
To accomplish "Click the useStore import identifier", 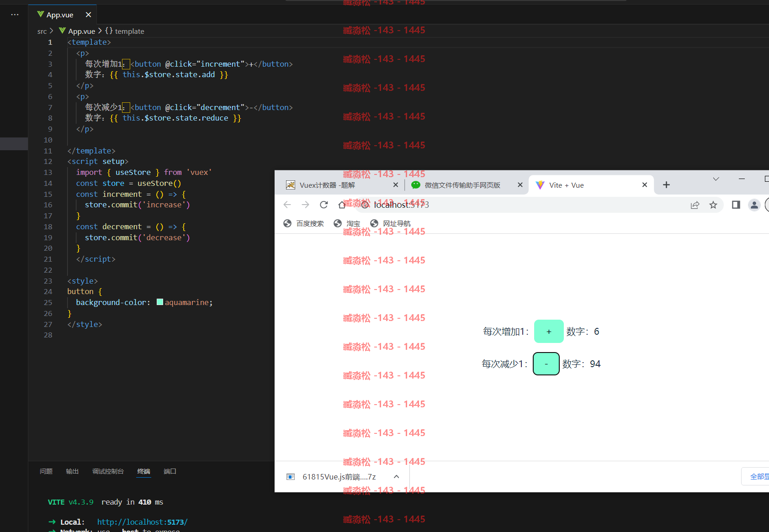I will [x=133, y=172].
